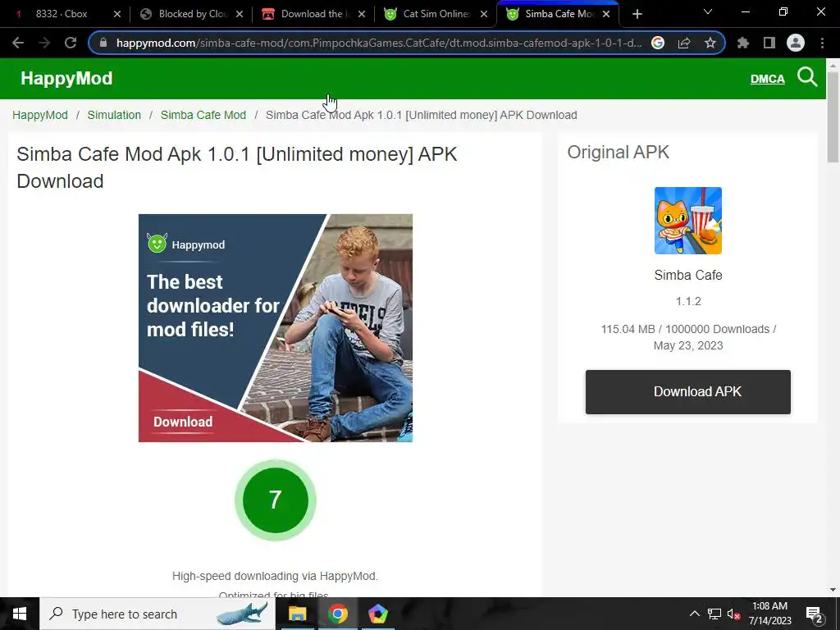Open the network tray icon
840x630 pixels.
(714, 614)
